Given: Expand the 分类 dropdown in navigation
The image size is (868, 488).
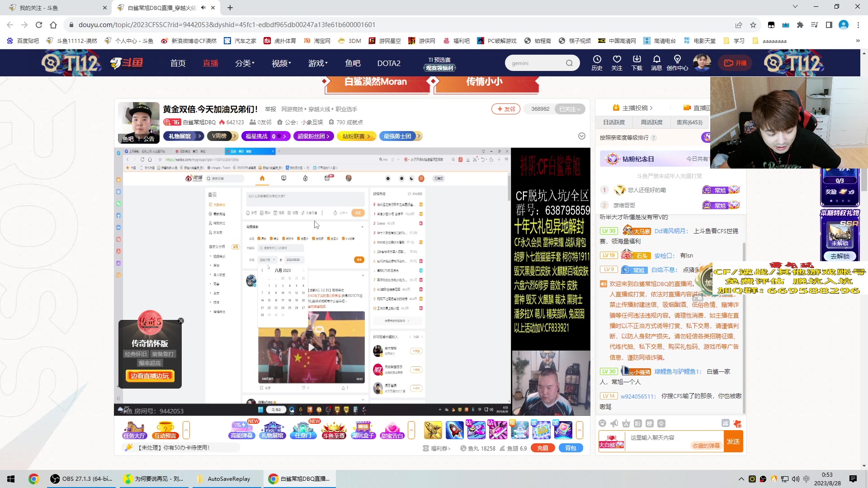Looking at the screenshot, I should click(x=245, y=63).
